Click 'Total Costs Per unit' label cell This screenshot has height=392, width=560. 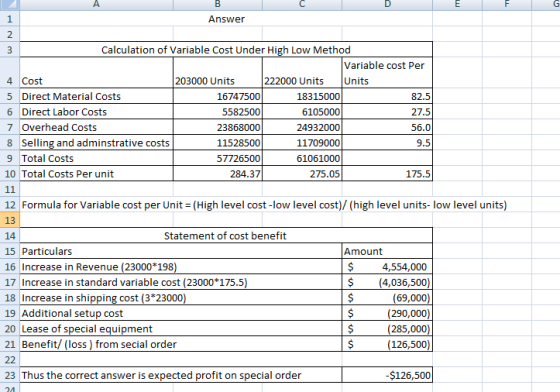click(x=96, y=174)
